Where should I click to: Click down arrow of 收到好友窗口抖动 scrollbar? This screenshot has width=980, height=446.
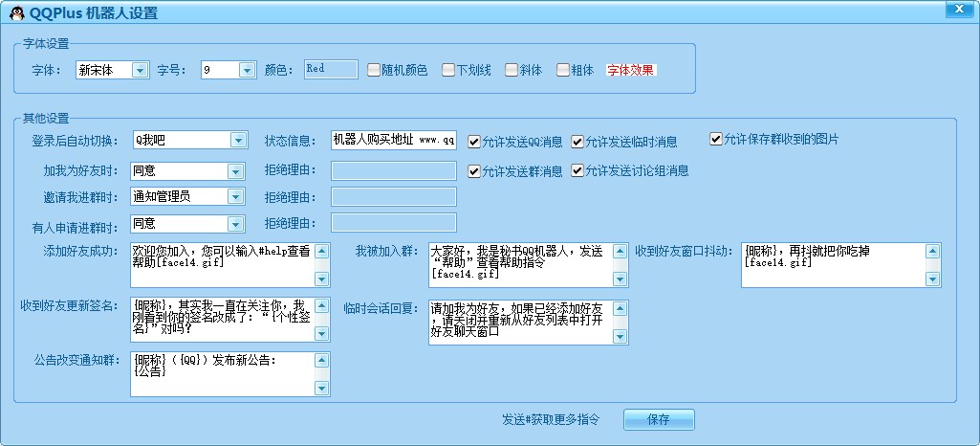[x=932, y=279]
